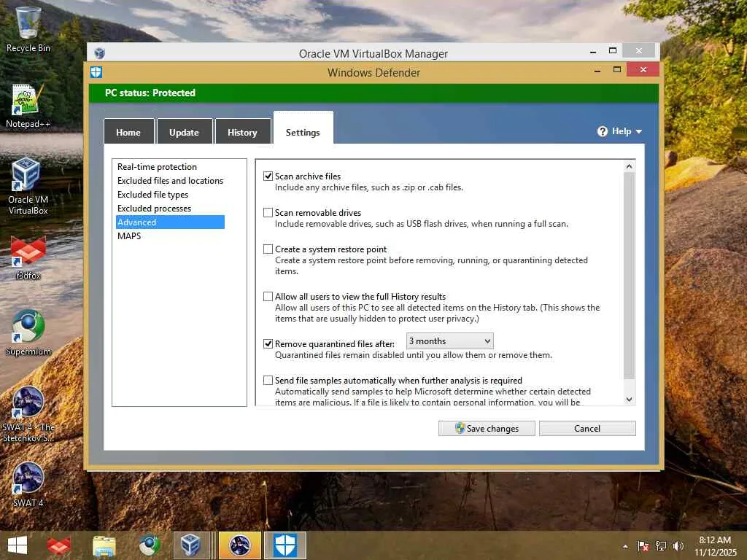Switch to VirtualBox in the taskbar

(192, 545)
